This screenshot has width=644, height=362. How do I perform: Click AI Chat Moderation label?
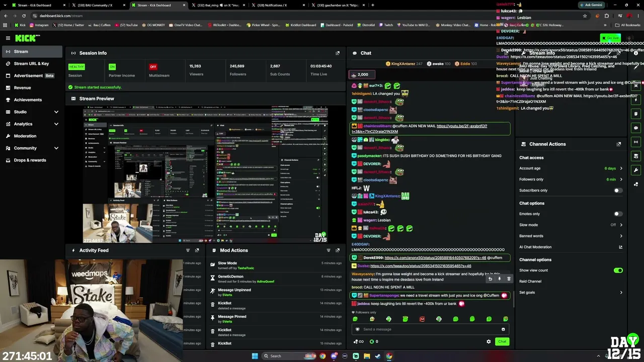point(535,247)
